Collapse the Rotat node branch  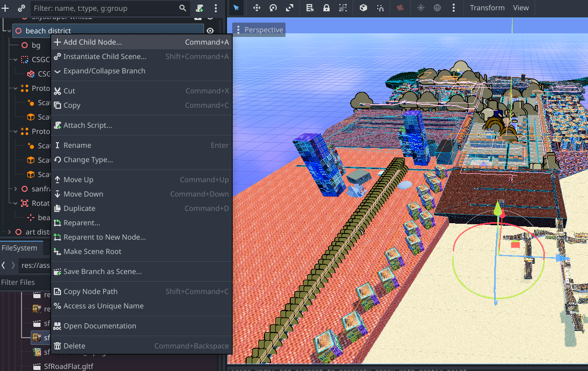tap(15, 203)
